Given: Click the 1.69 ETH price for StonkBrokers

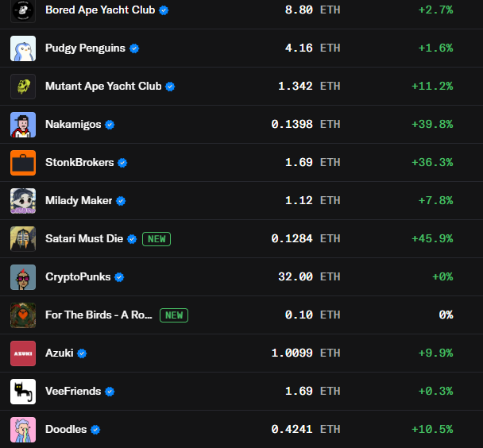Looking at the screenshot, I should (313, 163).
